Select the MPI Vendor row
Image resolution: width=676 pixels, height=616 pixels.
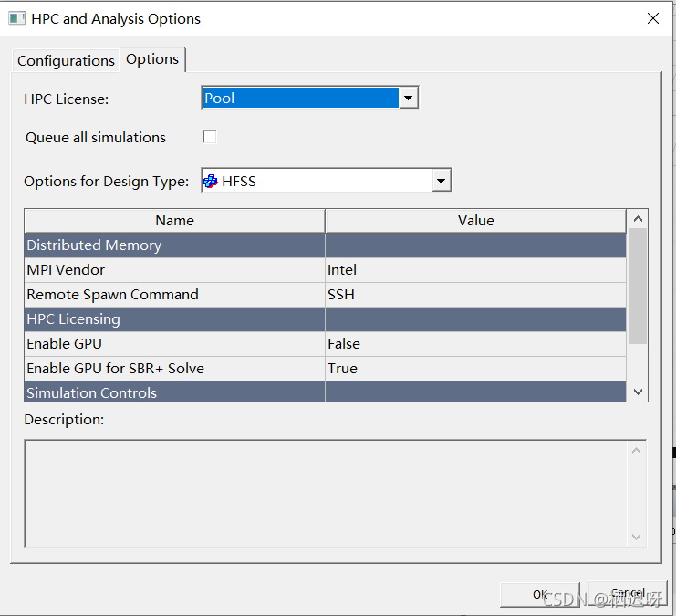pos(174,270)
